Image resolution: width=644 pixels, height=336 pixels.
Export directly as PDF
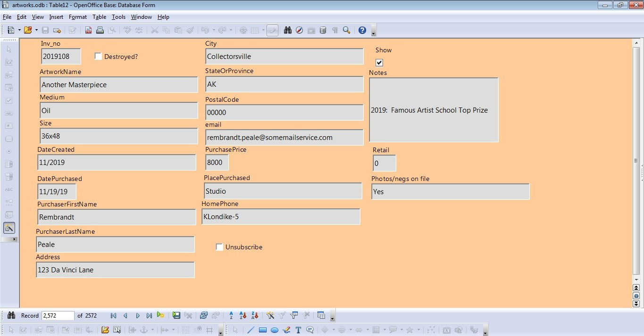(88, 30)
